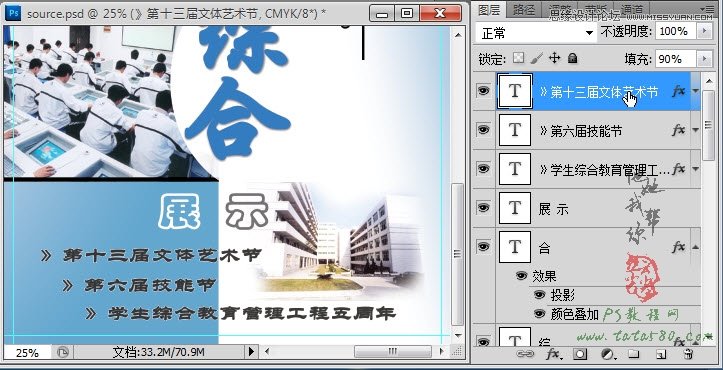Image resolution: width=723 pixels, height=370 pixels.
Task: Click the 投影 effect entry
Action: coord(563,295)
